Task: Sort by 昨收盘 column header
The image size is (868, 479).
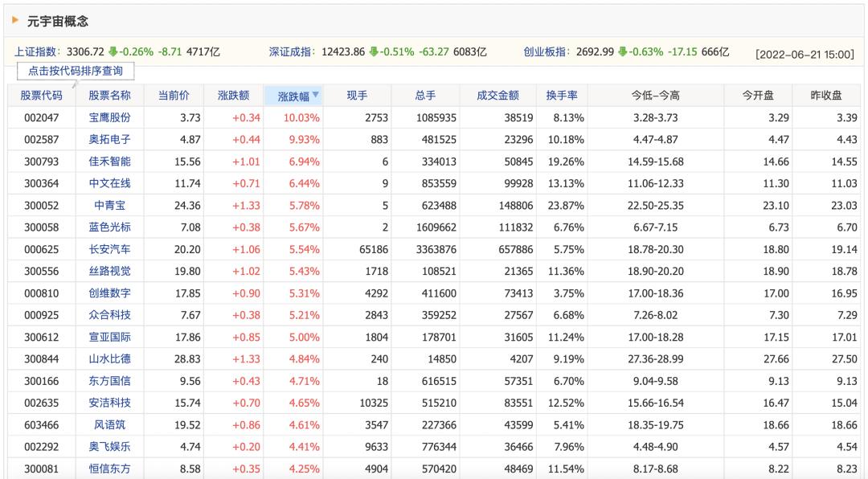Action: (826, 96)
